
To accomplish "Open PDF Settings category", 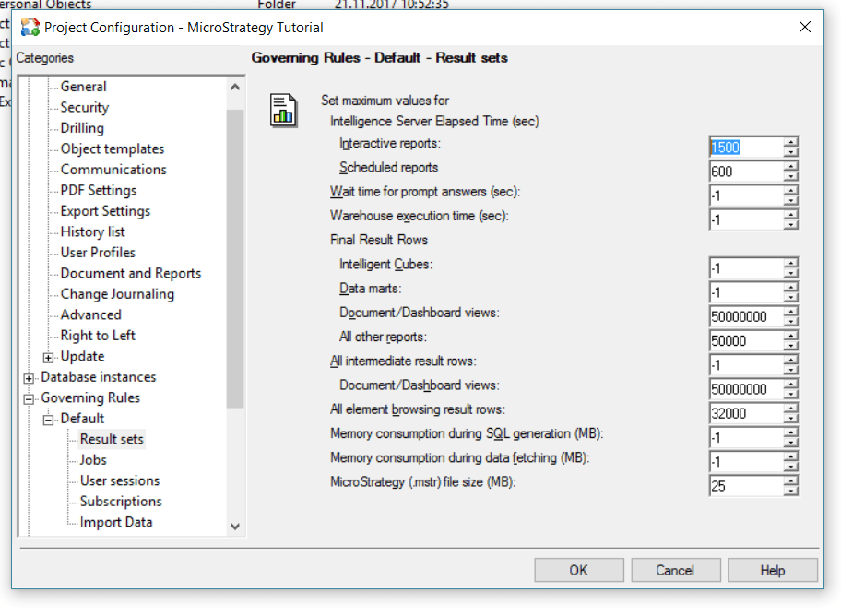I will (99, 190).
